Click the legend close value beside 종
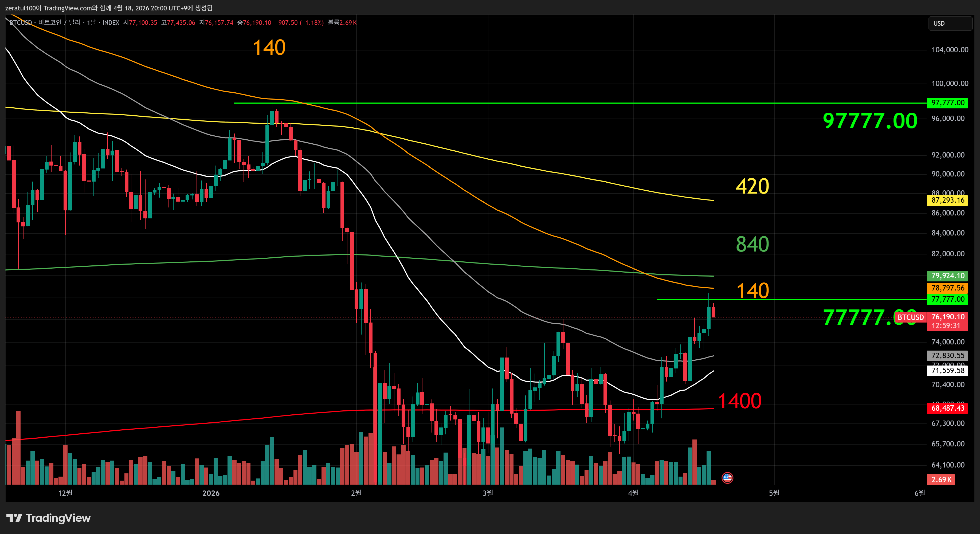Screen dimensions: 980x534 point(257,22)
